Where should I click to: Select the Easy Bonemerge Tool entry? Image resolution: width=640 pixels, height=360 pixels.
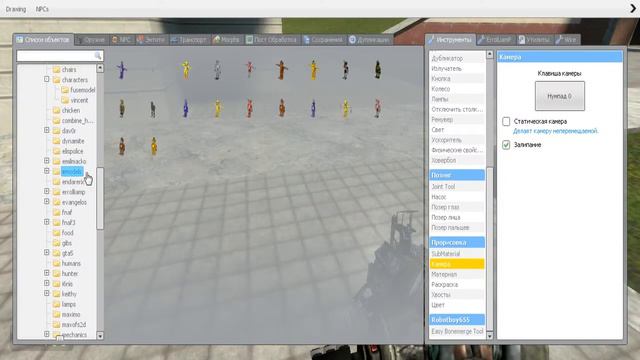(x=457, y=331)
